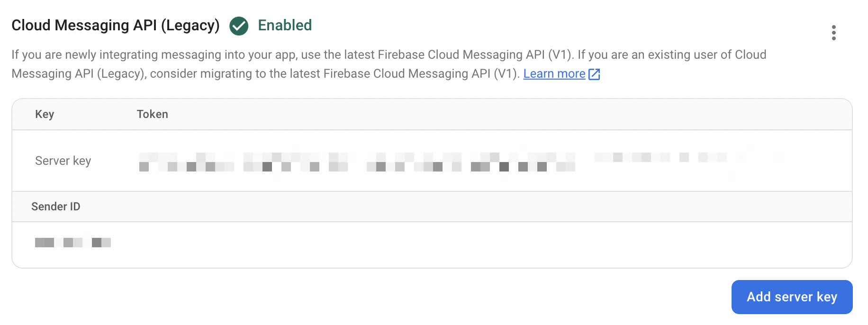Select the Server key row
This screenshot has width=868, height=325.
coord(63,161)
